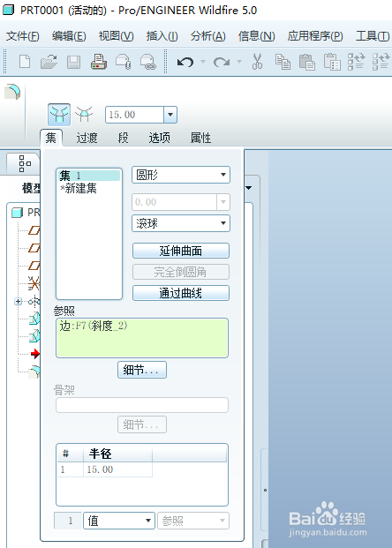The width and height of the screenshot is (392, 548).
Task: Switch to the 属性 tab
Action: 200,138
